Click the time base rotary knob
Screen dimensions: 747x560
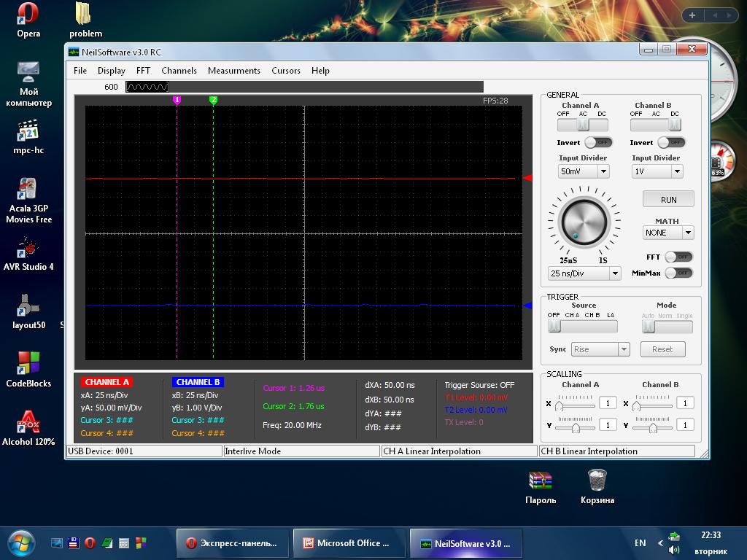click(x=583, y=222)
